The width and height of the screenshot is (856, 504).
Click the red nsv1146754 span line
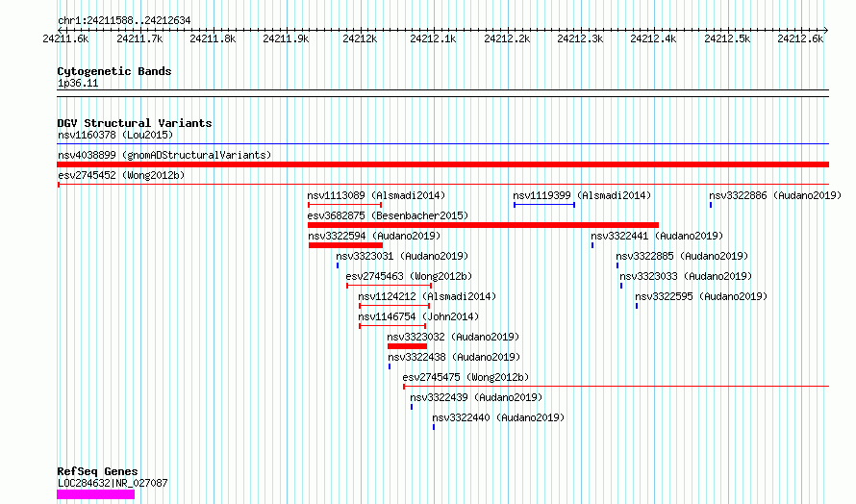pyautogui.click(x=392, y=326)
